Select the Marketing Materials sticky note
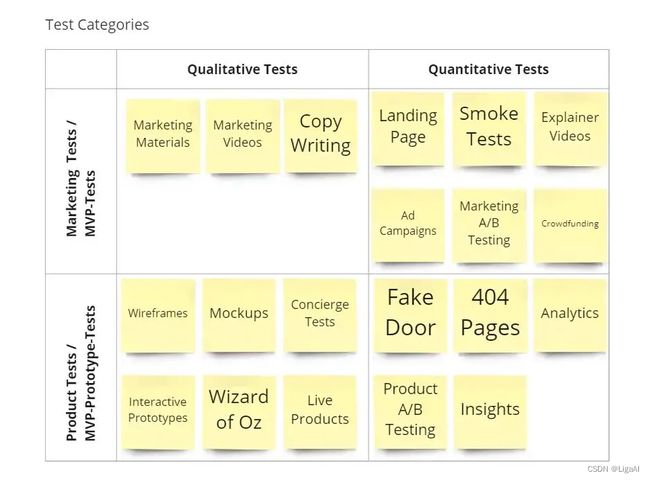The width and height of the screenshot is (650, 480). 163,136
